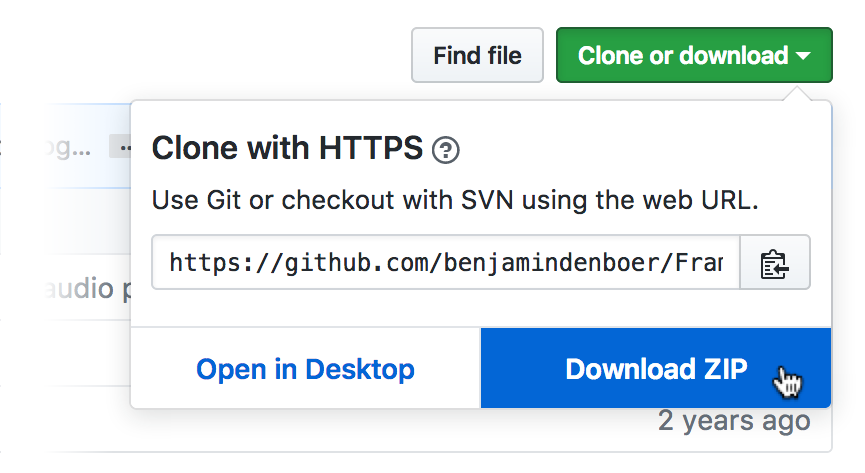
Task: Click the word HTTPS in the popup title
Action: click(371, 148)
